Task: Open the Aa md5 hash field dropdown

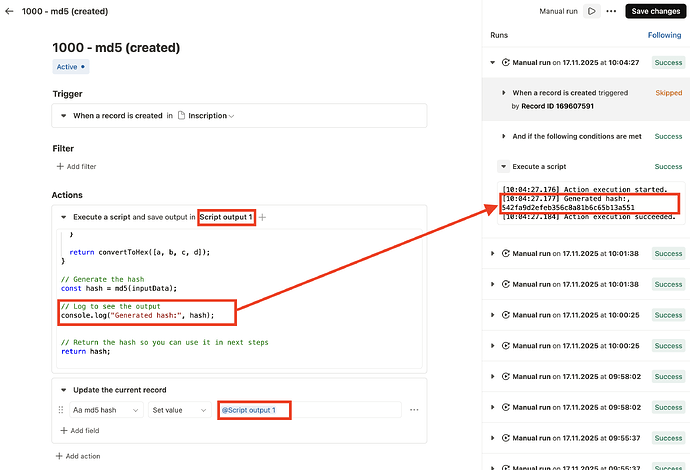Action: (x=105, y=410)
